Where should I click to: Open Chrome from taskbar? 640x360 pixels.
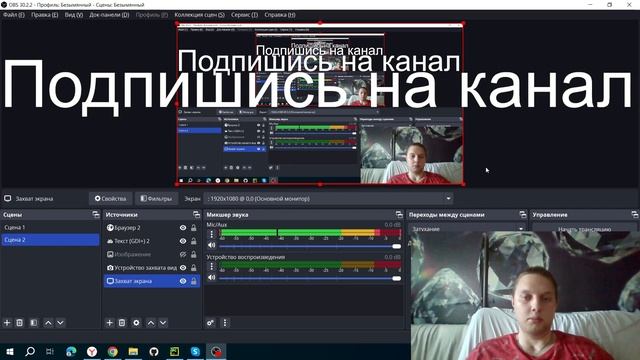click(113, 351)
